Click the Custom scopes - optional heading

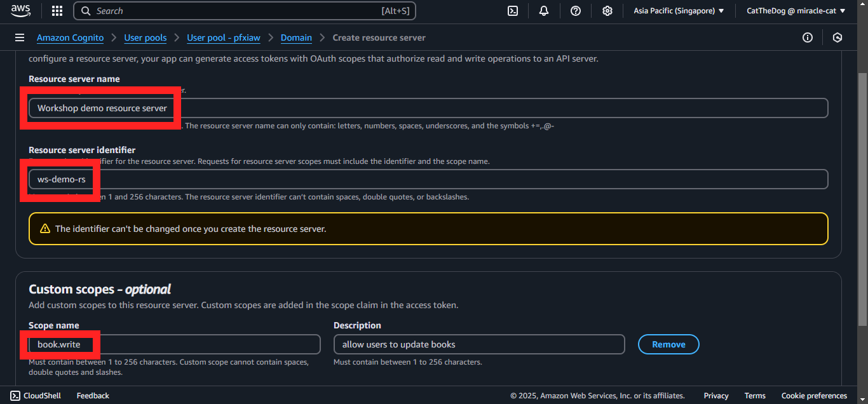pyautogui.click(x=100, y=290)
